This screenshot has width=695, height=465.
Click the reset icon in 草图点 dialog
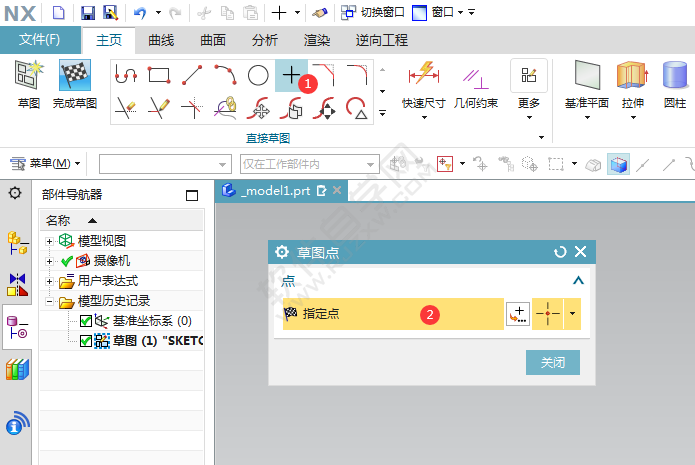pyautogui.click(x=560, y=252)
